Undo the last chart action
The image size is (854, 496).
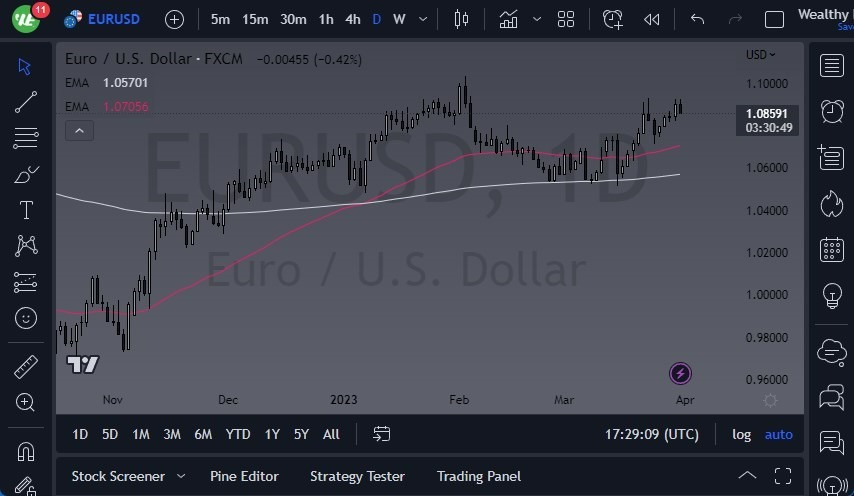pyautogui.click(x=697, y=19)
